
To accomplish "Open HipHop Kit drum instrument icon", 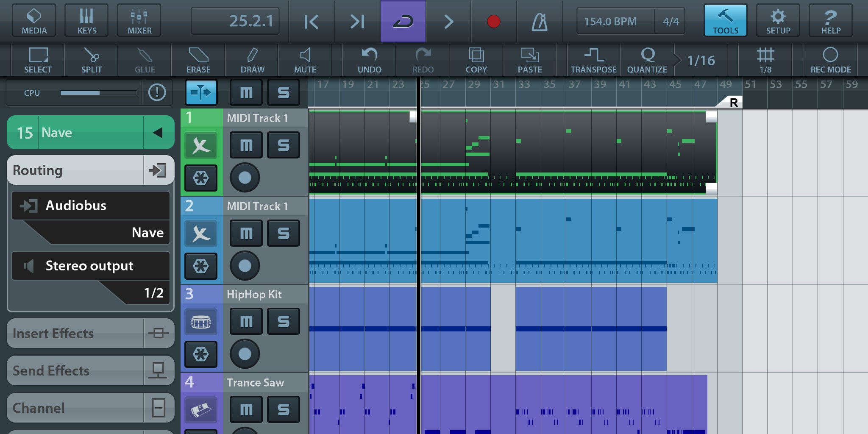I will [201, 322].
